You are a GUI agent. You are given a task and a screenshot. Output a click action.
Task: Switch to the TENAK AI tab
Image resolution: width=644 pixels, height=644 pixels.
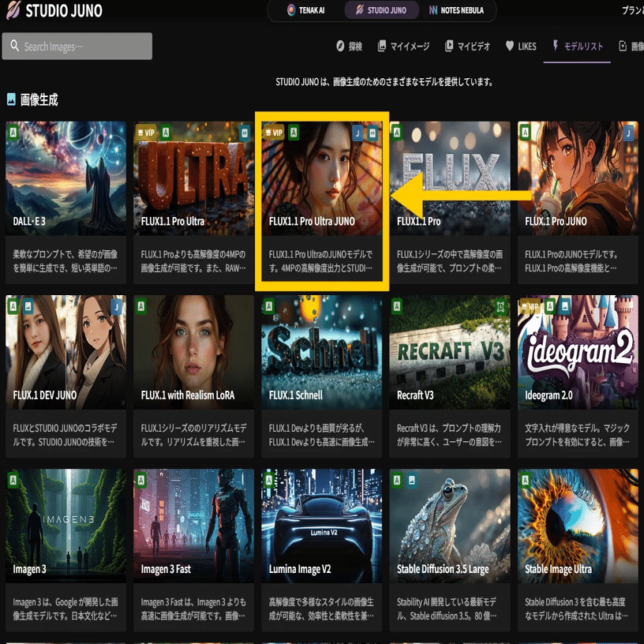tap(305, 10)
